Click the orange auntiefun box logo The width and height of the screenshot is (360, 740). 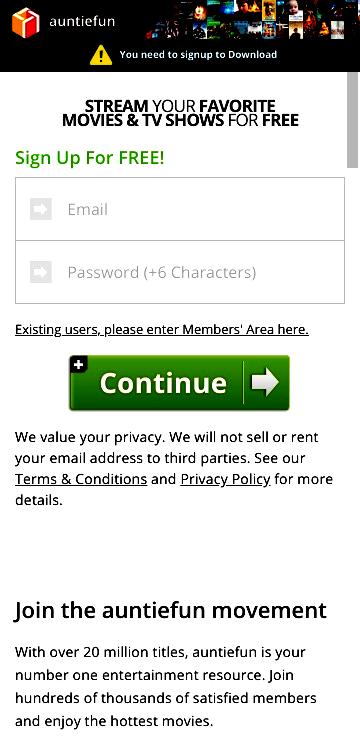pos(25,22)
